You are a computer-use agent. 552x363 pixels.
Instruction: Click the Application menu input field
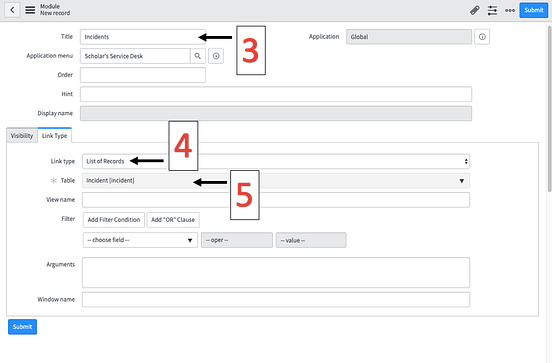[x=135, y=56]
